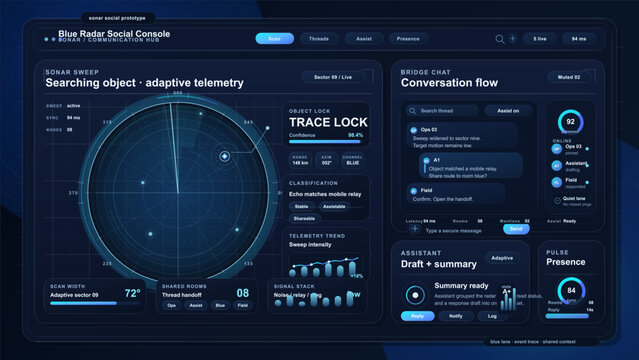Select the Assist shared room chip

(196, 305)
